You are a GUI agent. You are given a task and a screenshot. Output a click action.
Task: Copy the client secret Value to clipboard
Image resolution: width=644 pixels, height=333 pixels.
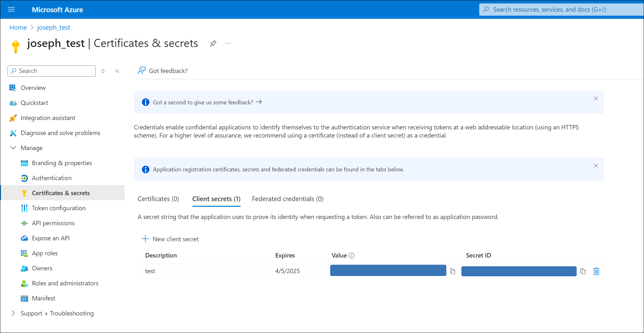(x=453, y=271)
